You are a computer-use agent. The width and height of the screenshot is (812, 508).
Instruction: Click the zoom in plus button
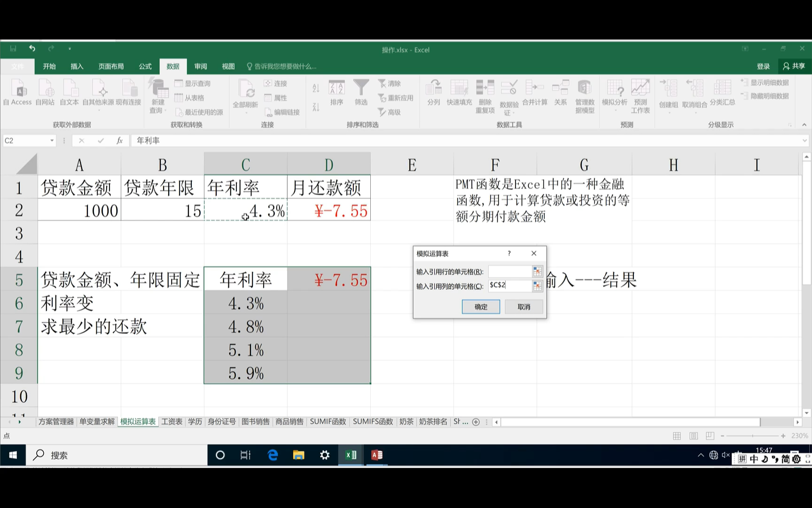783,436
